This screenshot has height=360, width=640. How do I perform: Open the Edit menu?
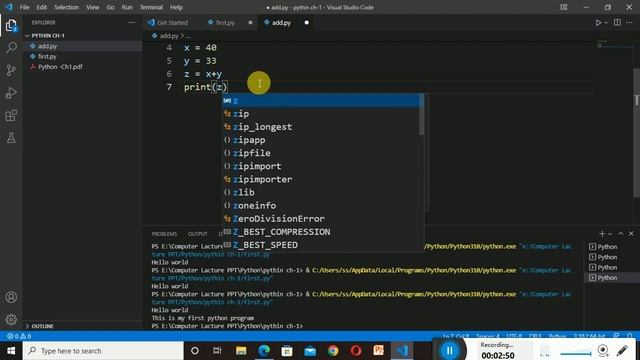pyautogui.click(x=42, y=7)
